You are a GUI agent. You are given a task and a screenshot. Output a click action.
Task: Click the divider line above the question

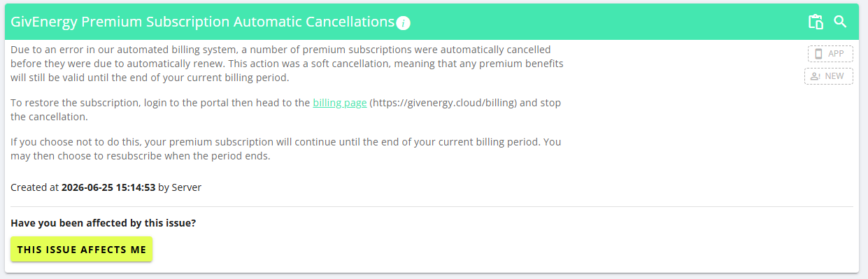[432, 207]
